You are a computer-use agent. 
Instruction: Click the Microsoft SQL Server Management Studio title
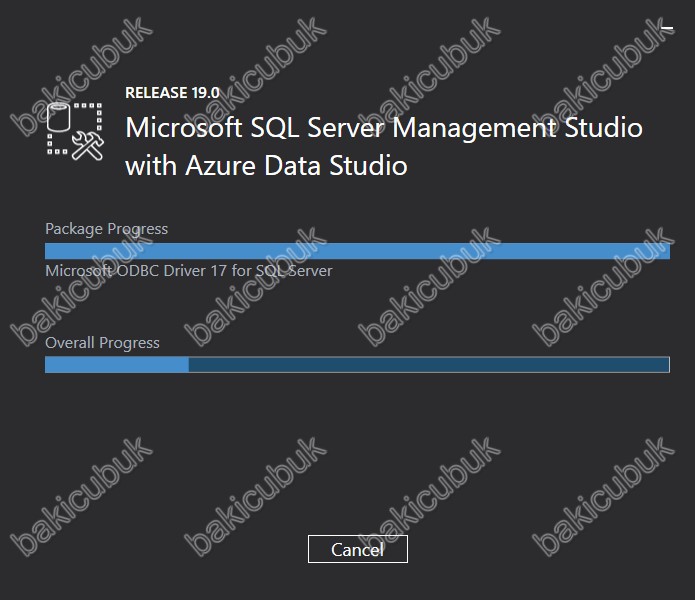click(x=384, y=128)
